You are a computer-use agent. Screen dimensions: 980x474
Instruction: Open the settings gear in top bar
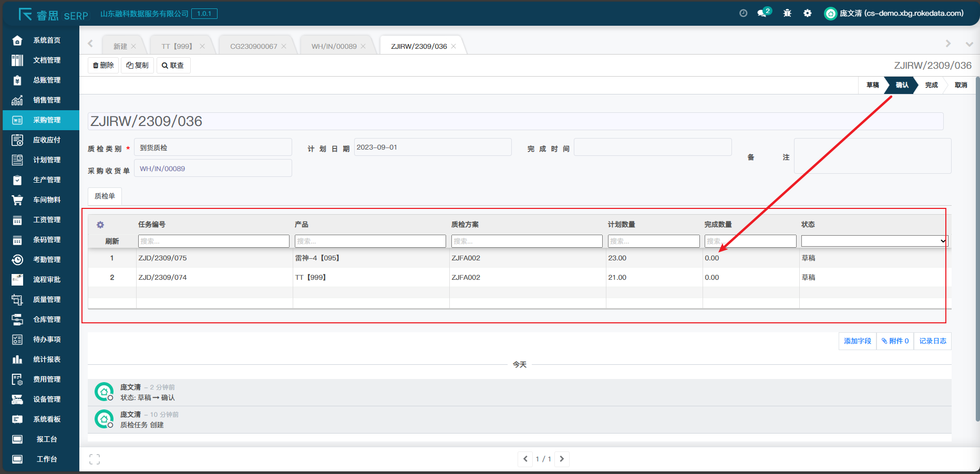coord(808,13)
